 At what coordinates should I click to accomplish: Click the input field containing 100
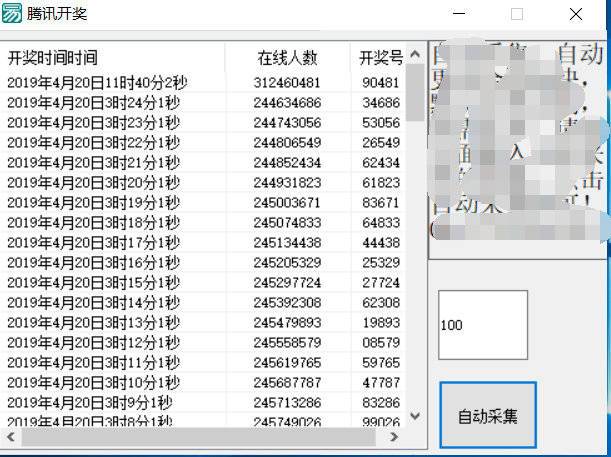(482, 325)
